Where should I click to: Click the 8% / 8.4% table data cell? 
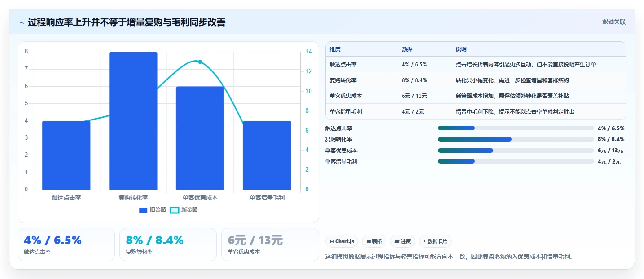tap(414, 80)
